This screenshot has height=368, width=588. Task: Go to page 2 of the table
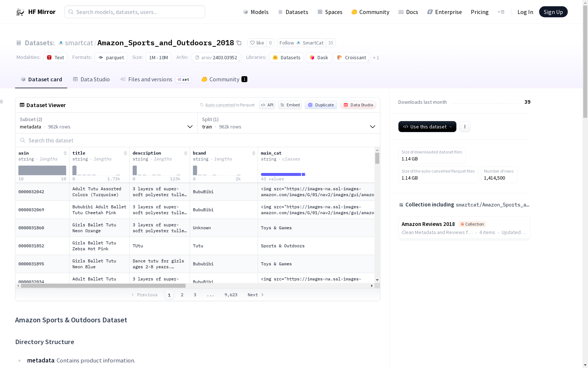[182, 295]
